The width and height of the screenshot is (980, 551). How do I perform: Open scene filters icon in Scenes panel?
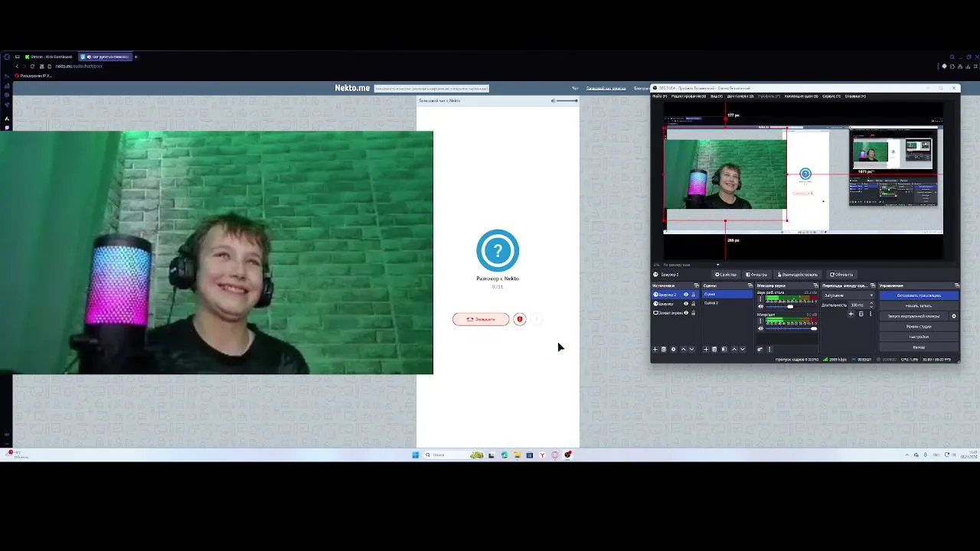[x=724, y=349]
